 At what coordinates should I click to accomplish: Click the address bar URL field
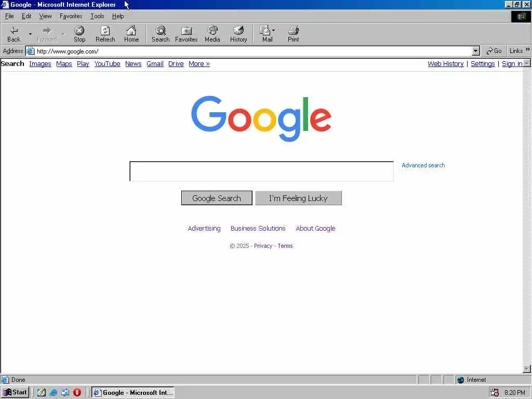tap(253, 51)
